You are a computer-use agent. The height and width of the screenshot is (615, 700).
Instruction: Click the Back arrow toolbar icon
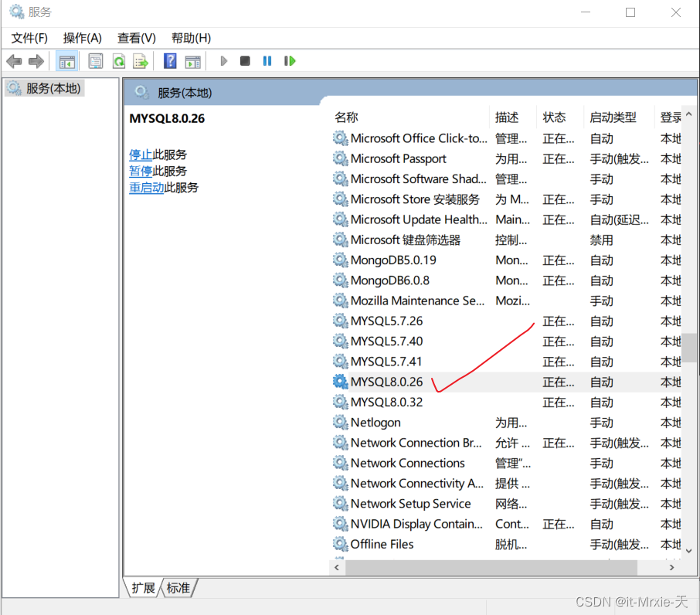coord(14,61)
